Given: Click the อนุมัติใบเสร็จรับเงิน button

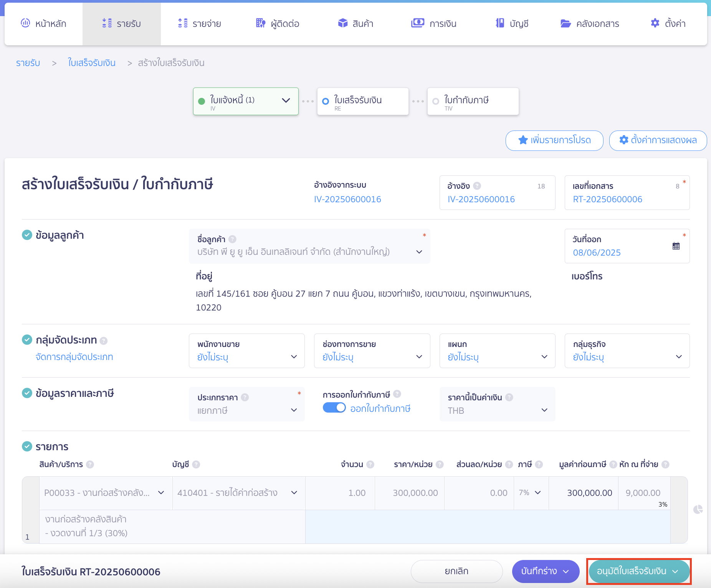Looking at the screenshot, I should 638,571.
